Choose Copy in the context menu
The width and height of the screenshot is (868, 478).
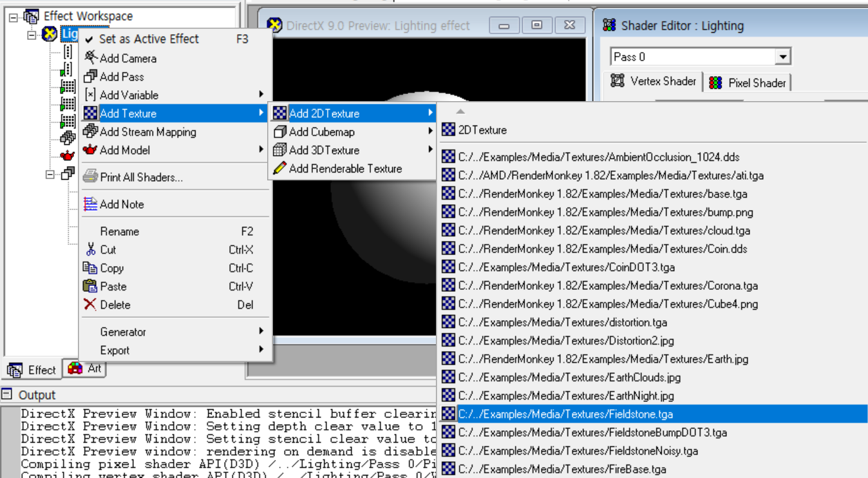[x=175, y=268]
